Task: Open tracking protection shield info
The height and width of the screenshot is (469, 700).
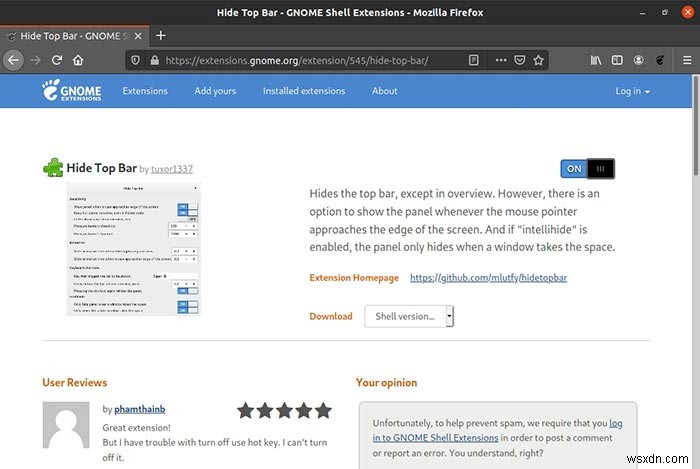Action: coord(136,60)
